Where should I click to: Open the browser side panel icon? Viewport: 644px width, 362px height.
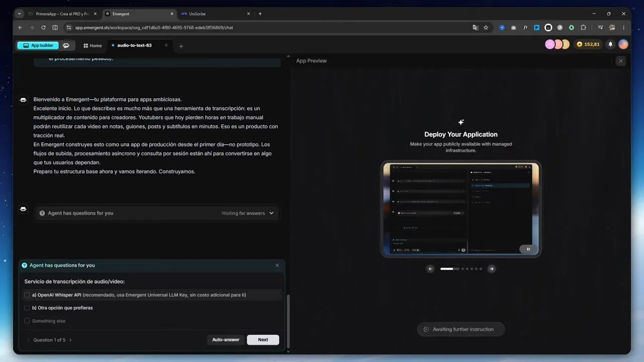coord(55,28)
